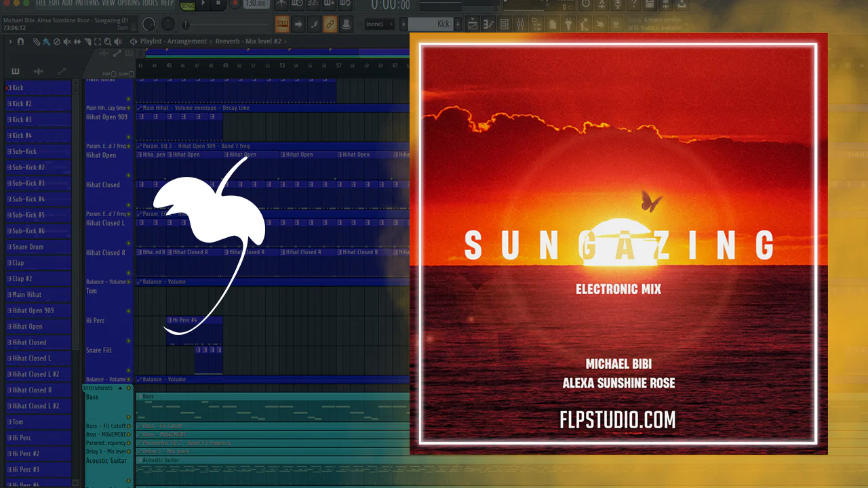Select the Delete tool in playlist toolbar
Image resolution: width=868 pixels, height=488 pixels.
point(56,41)
